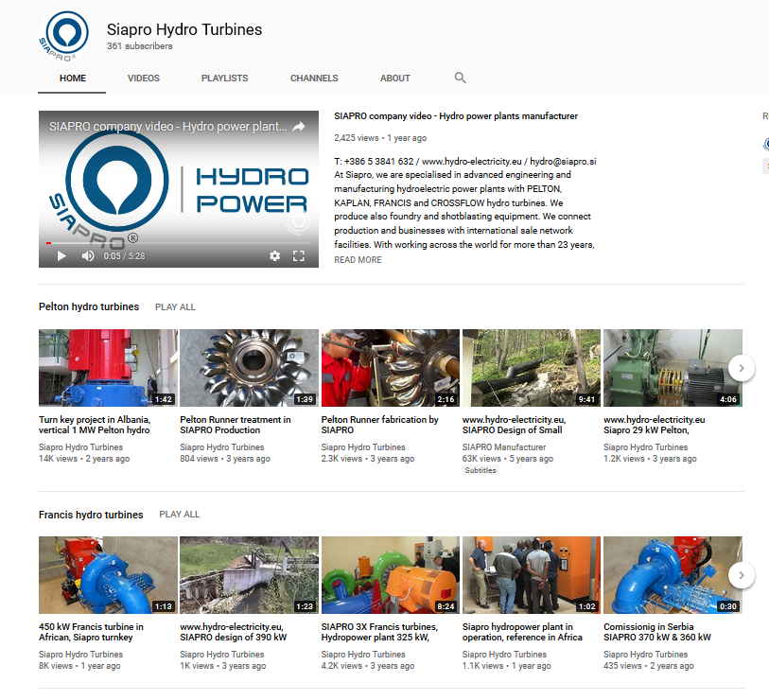Click title 'Pelton Runner treatment in SIAPRO Production'
The width and height of the screenshot is (769, 700).
[x=236, y=425]
